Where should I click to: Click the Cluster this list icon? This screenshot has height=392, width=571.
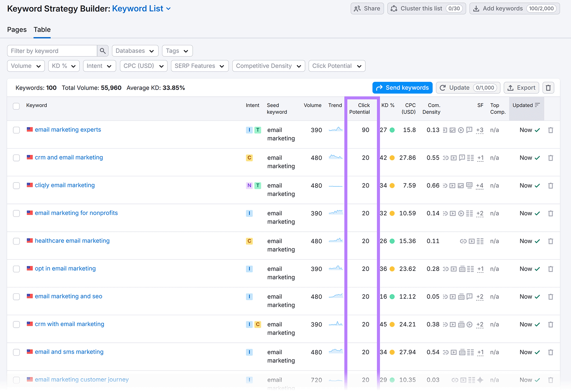coord(394,8)
